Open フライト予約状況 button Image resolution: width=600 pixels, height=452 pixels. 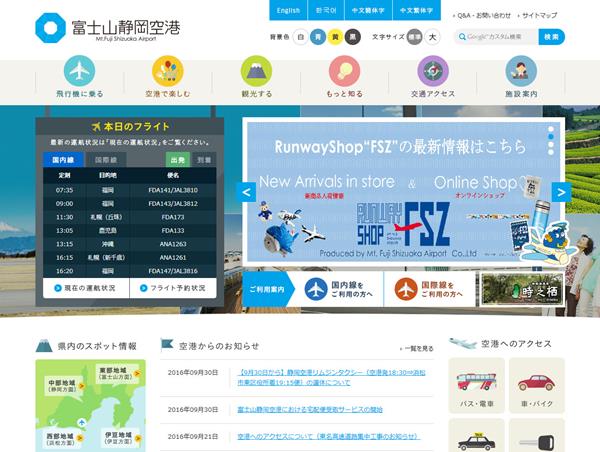[x=173, y=288]
